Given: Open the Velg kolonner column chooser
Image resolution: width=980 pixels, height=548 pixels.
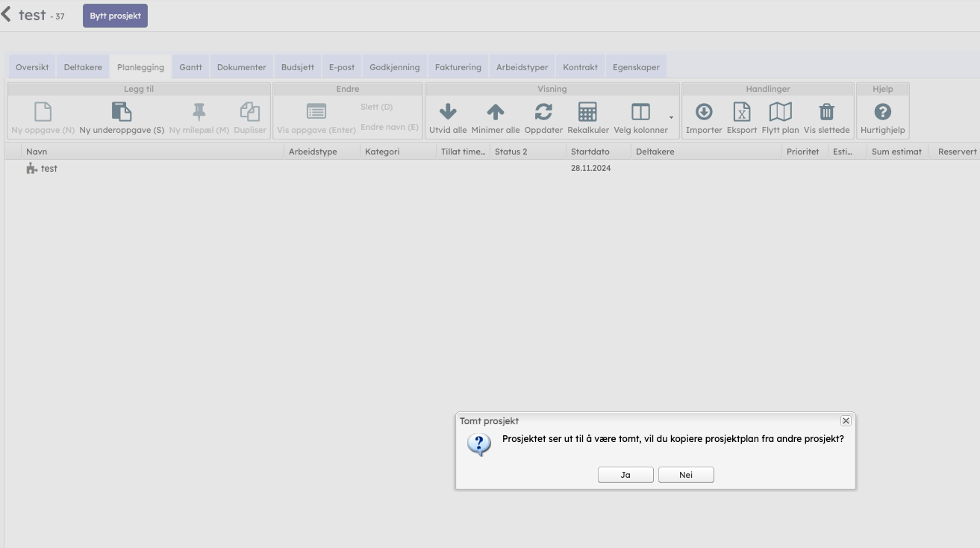Looking at the screenshot, I should (x=640, y=112).
